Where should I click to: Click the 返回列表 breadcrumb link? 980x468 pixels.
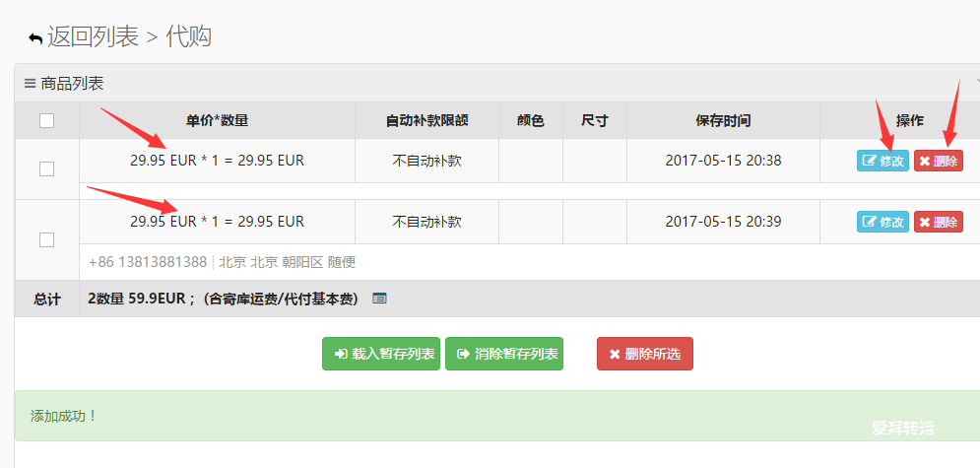coord(93,36)
